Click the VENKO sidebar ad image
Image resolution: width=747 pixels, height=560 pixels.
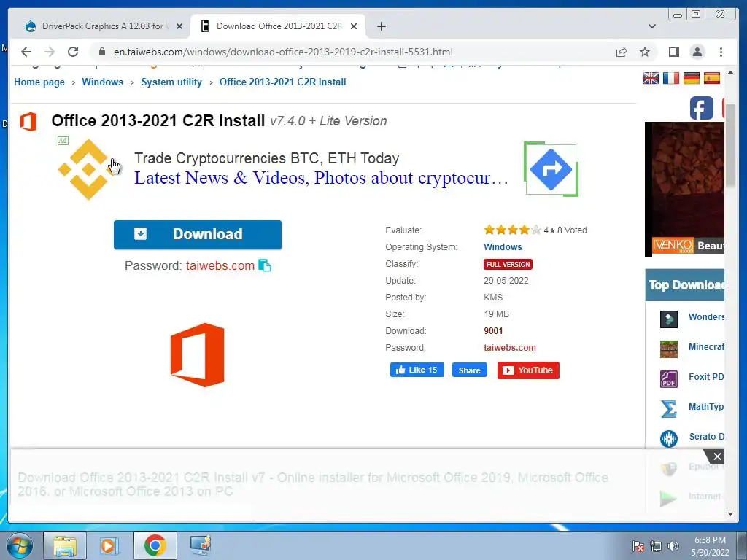[x=684, y=189]
